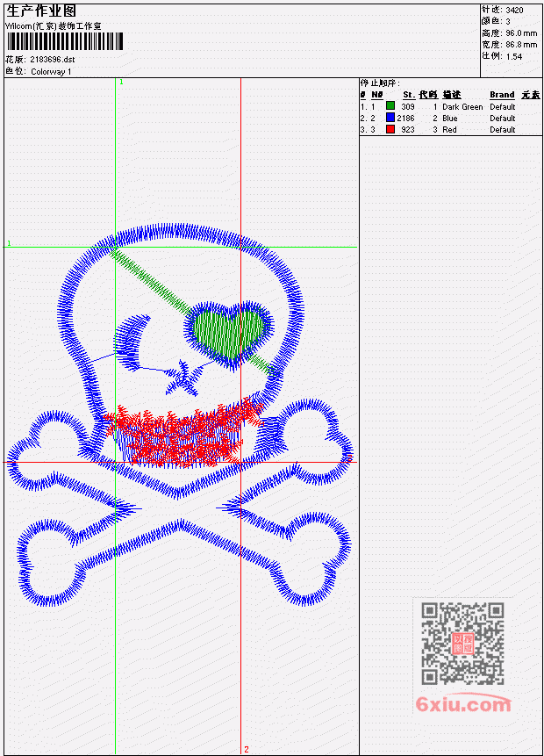Screen dimensions: 544x756
Task: Click 'Default' brand in Red row
Action: 503,130
